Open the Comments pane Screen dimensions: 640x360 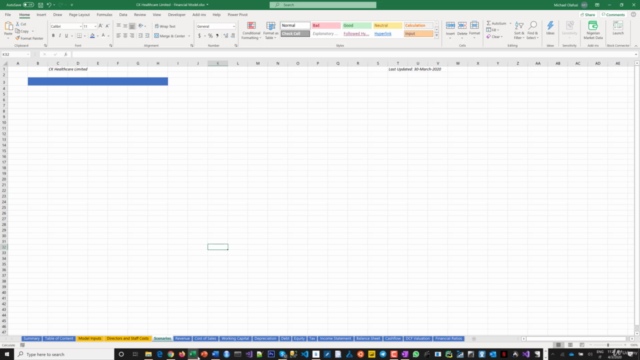(x=613, y=15)
